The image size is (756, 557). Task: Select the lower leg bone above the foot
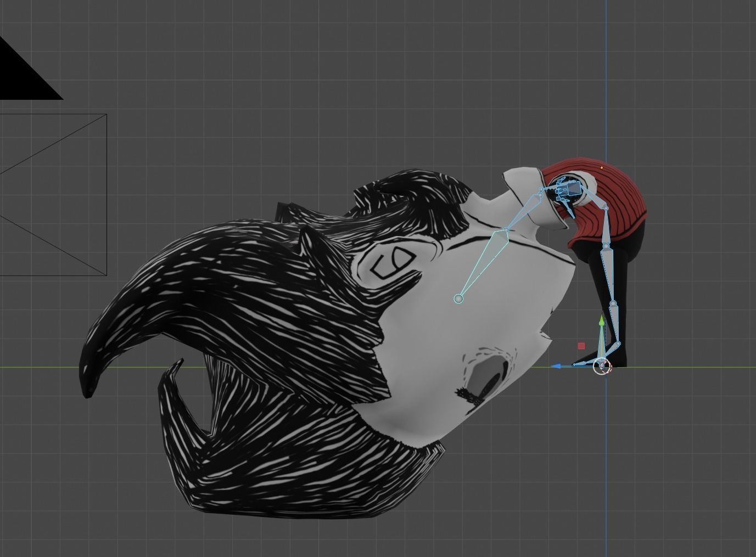pos(615,324)
